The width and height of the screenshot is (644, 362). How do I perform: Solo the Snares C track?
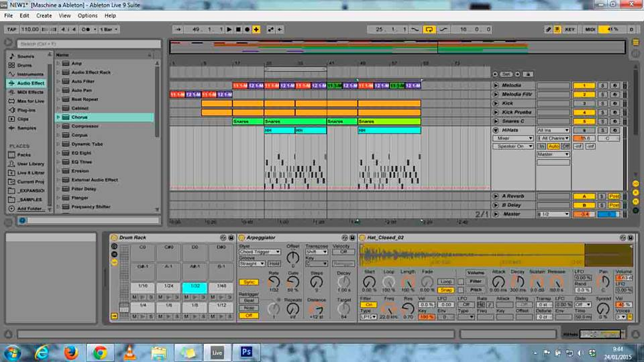tap(602, 122)
